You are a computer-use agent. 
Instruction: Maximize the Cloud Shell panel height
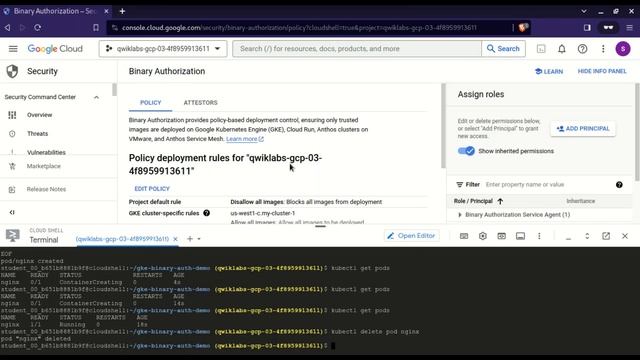[587, 236]
